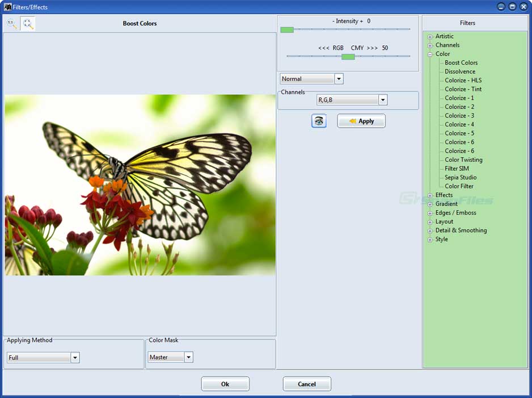
Task: Click the butterfly preview image
Action: [x=140, y=186]
